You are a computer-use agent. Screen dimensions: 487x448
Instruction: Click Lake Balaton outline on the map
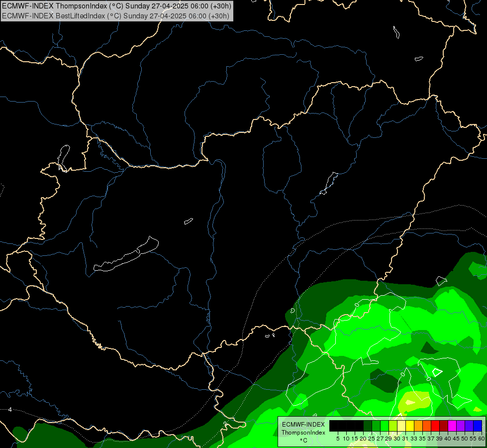(x=126, y=254)
